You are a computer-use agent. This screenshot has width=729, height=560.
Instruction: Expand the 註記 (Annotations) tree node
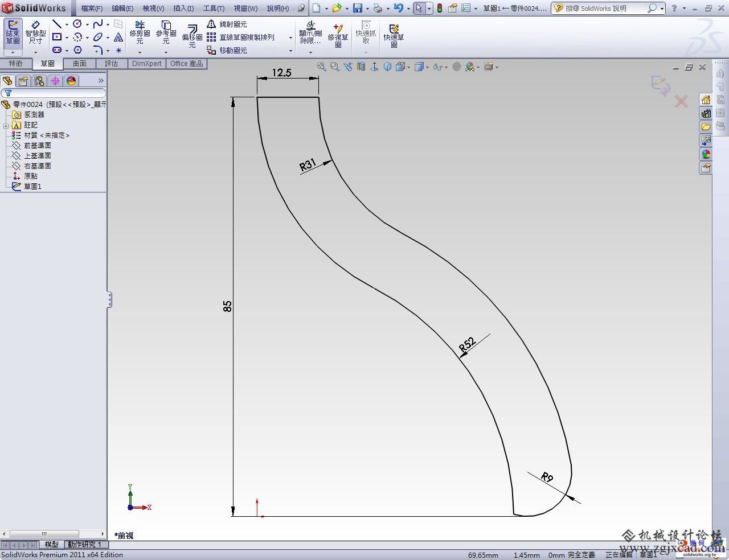[x=6, y=125]
